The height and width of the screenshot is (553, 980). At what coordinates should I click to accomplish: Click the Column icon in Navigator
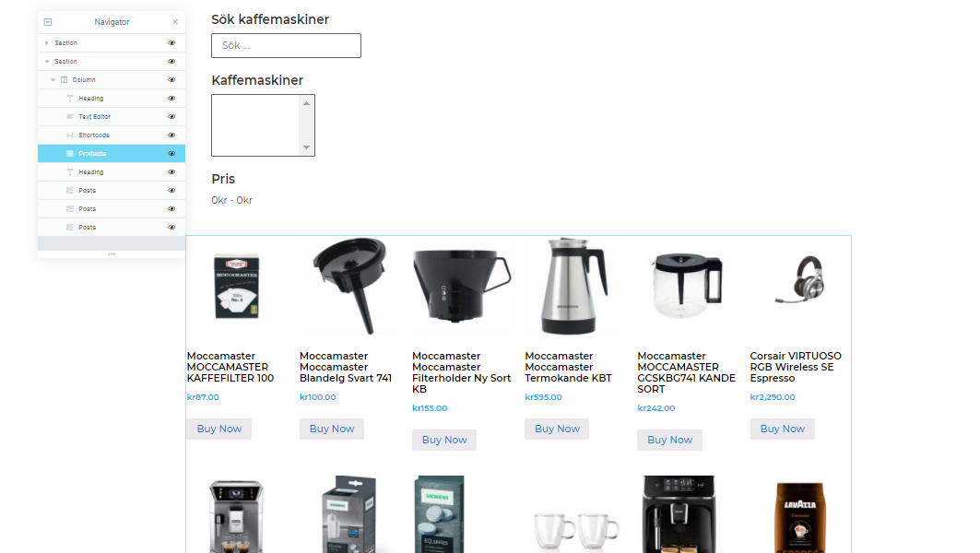click(x=64, y=80)
